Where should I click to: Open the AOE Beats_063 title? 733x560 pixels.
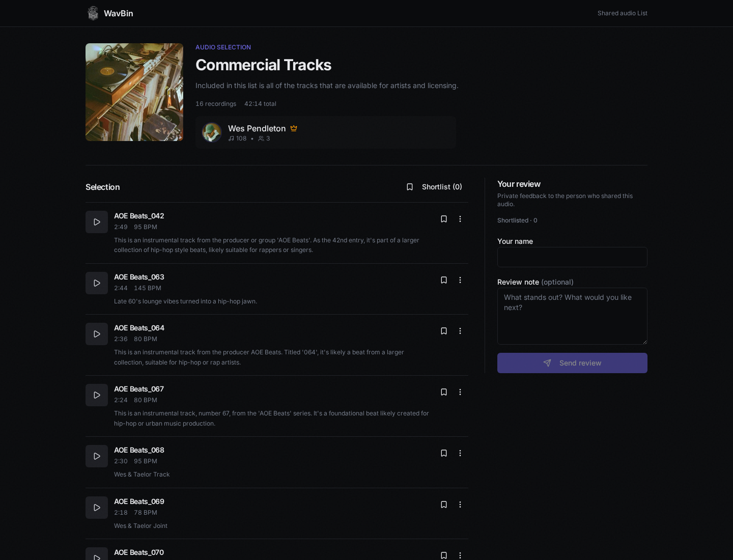139,277
